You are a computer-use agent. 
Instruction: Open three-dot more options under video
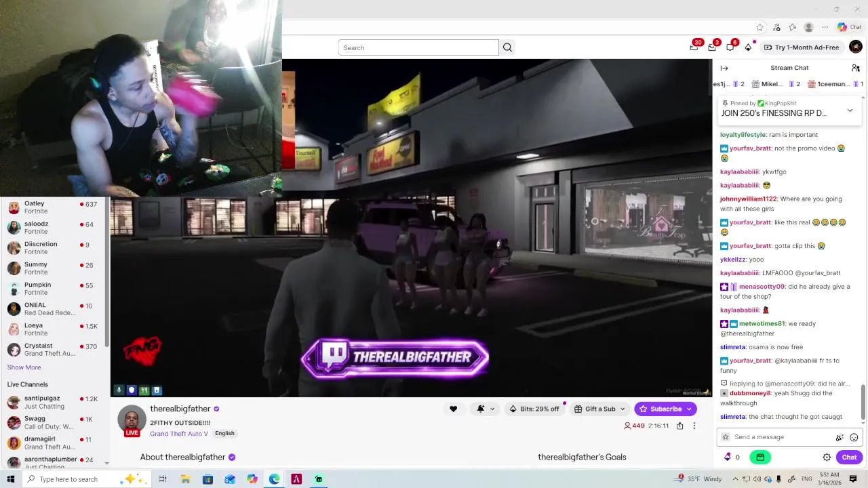click(x=694, y=426)
